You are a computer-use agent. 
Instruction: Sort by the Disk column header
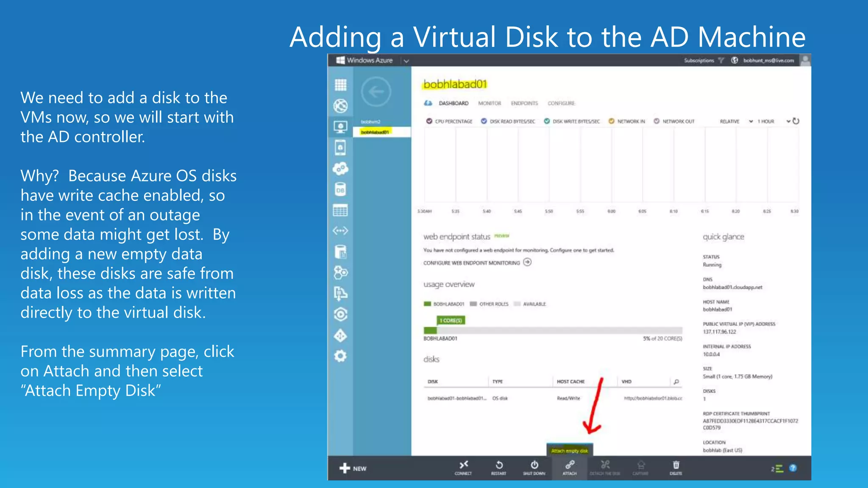(x=433, y=382)
